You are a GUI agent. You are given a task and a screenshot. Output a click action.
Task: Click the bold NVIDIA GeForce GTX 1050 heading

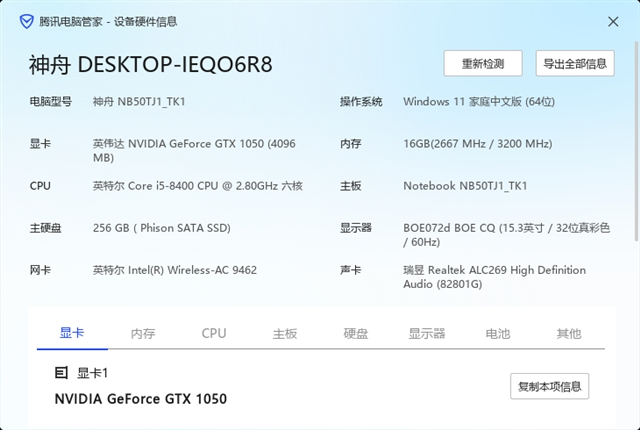[141, 399]
